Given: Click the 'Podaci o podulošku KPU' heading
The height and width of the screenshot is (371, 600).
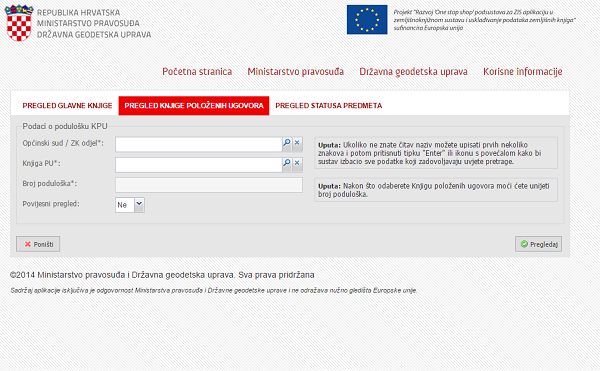Looking at the screenshot, I should point(65,126).
